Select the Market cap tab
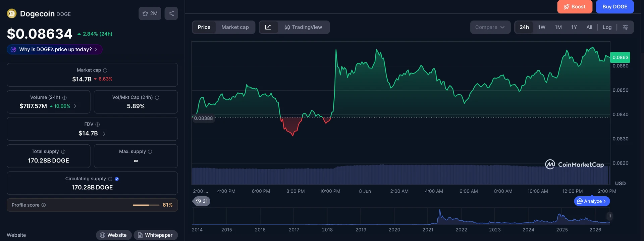 coord(235,27)
